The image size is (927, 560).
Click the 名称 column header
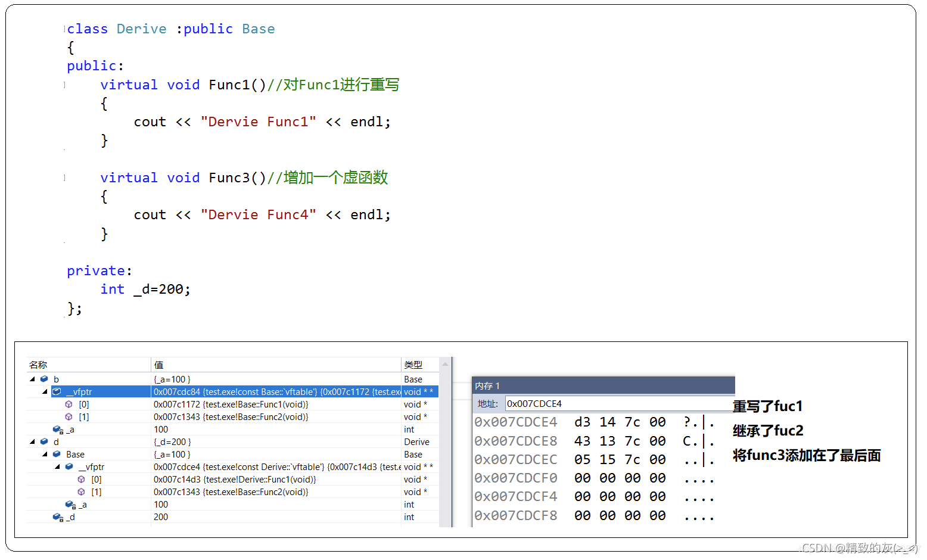click(89, 365)
